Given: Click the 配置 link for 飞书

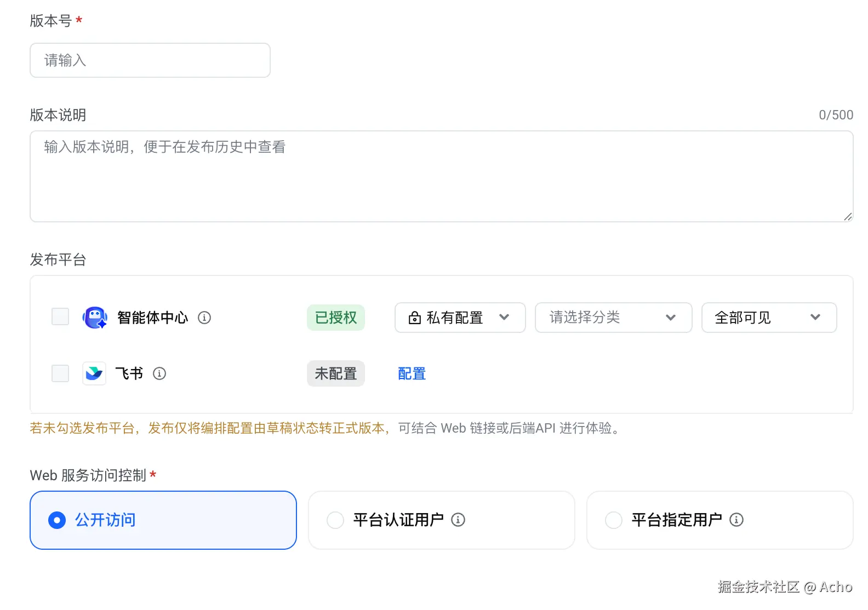Looking at the screenshot, I should click(412, 373).
